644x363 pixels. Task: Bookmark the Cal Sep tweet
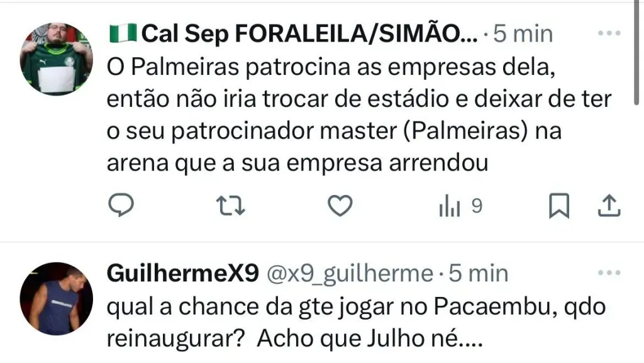[559, 205]
